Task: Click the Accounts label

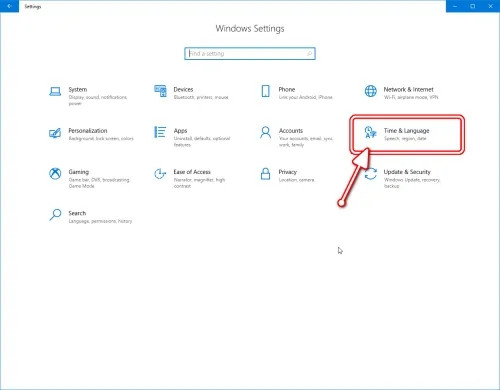Action: tap(291, 131)
